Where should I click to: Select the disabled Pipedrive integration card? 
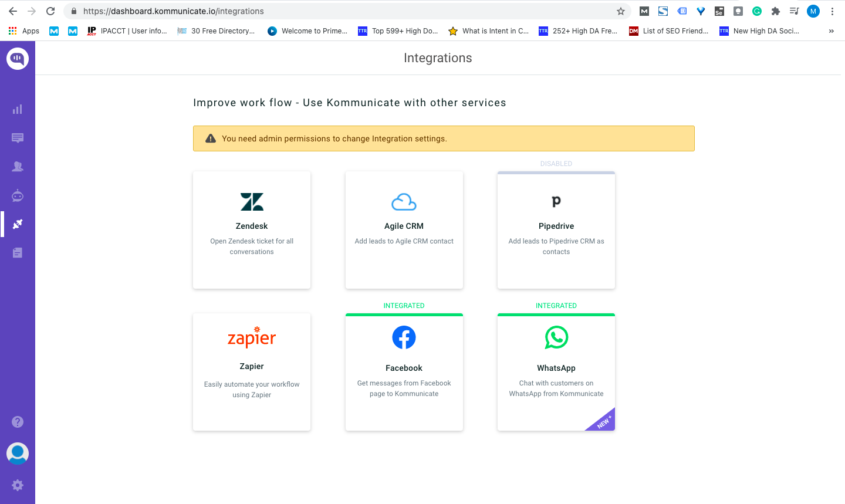[556, 230]
